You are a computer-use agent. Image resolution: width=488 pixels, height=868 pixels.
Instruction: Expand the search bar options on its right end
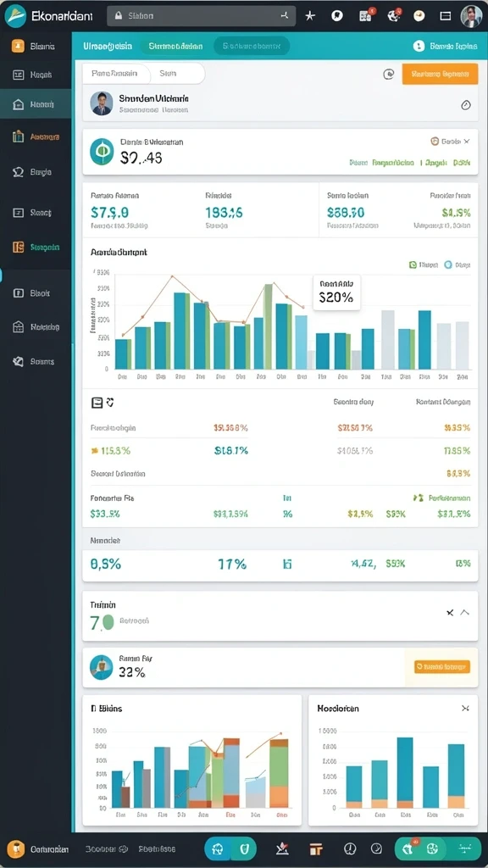coord(285,16)
